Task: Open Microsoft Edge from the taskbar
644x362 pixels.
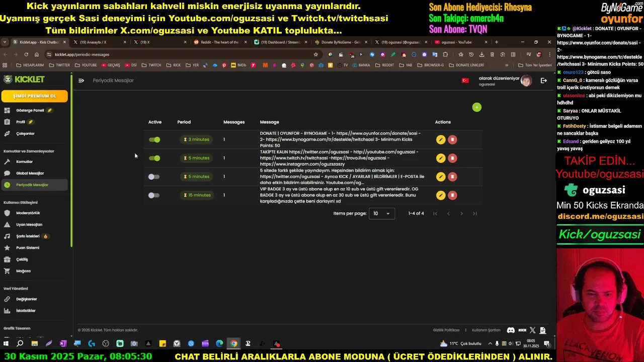Action: [x=219, y=343]
